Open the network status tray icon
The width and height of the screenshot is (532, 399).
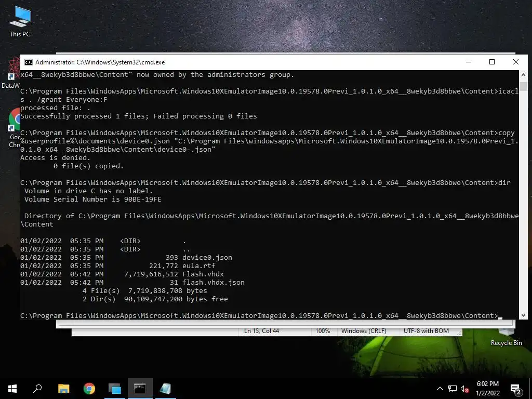click(453, 389)
